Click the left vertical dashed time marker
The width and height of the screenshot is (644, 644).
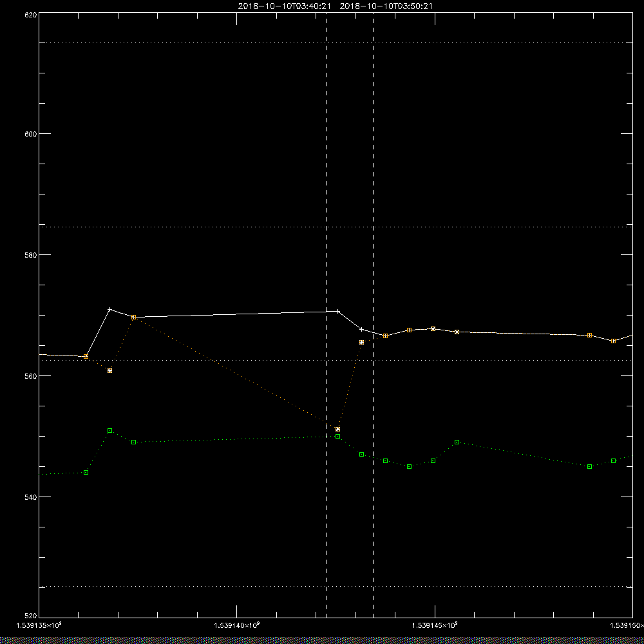coord(326,315)
